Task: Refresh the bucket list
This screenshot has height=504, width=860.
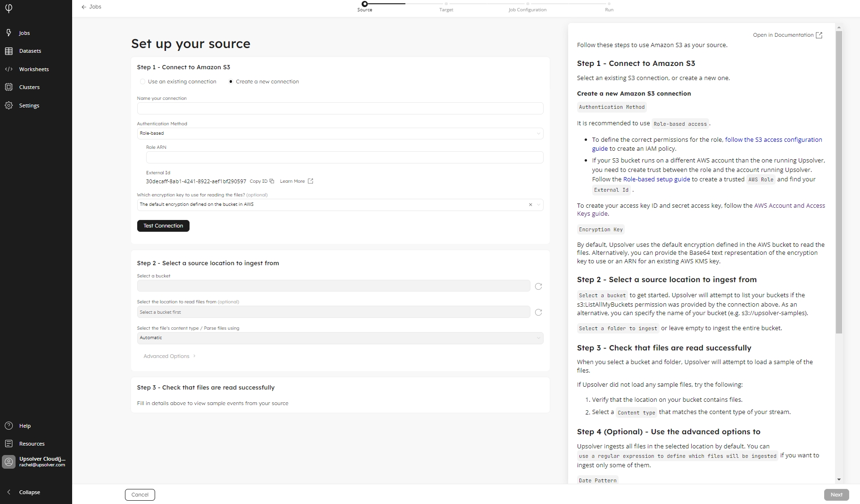Action: (x=538, y=286)
